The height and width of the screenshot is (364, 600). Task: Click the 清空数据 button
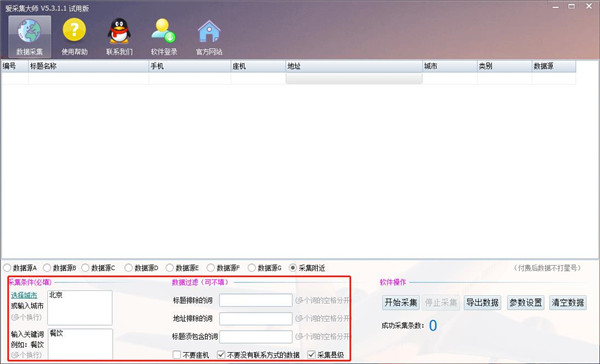[568, 303]
